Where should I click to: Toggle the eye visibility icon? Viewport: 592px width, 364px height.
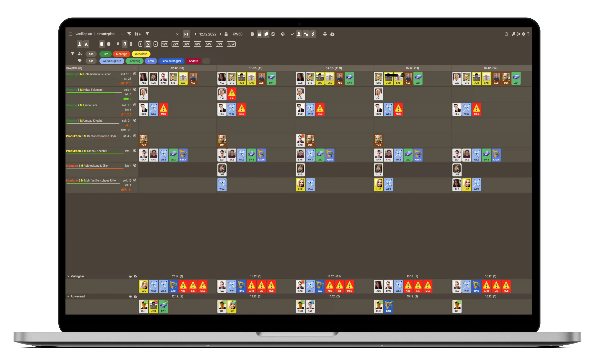(x=283, y=34)
